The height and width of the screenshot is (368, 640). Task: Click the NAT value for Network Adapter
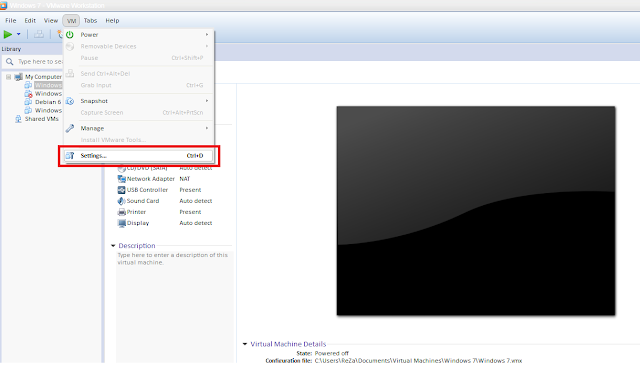184,179
